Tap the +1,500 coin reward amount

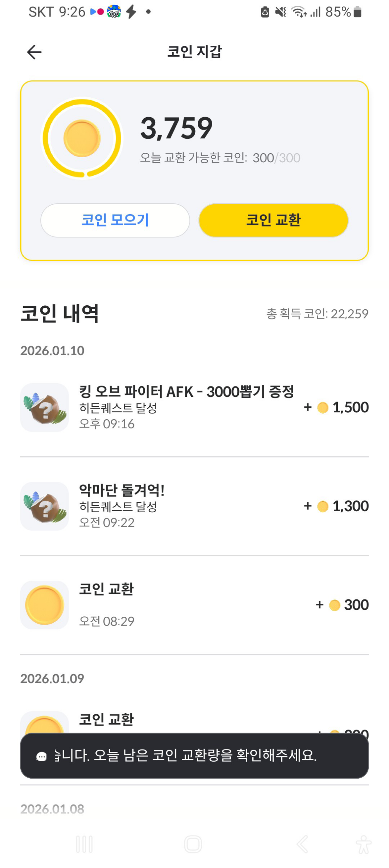tap(336, 407)
